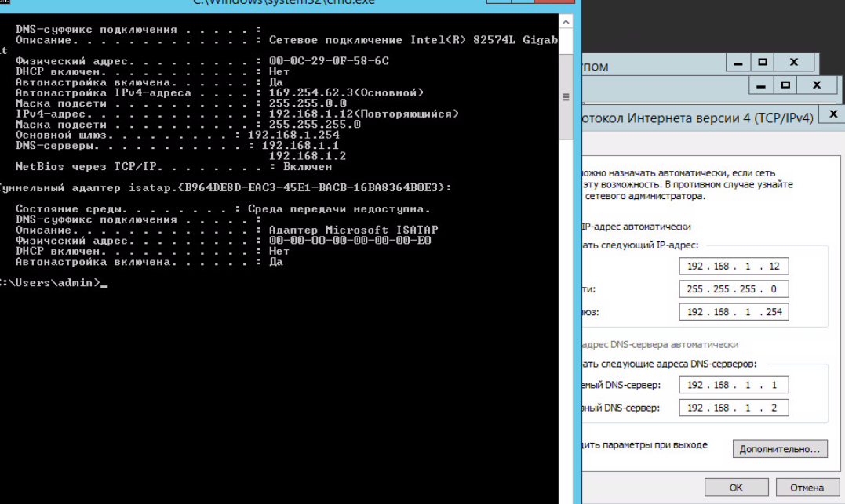Cancel the dialog with Отмена button
This screenshot has width=845, height=504.
pyautogui.click(x=807, y=488)
